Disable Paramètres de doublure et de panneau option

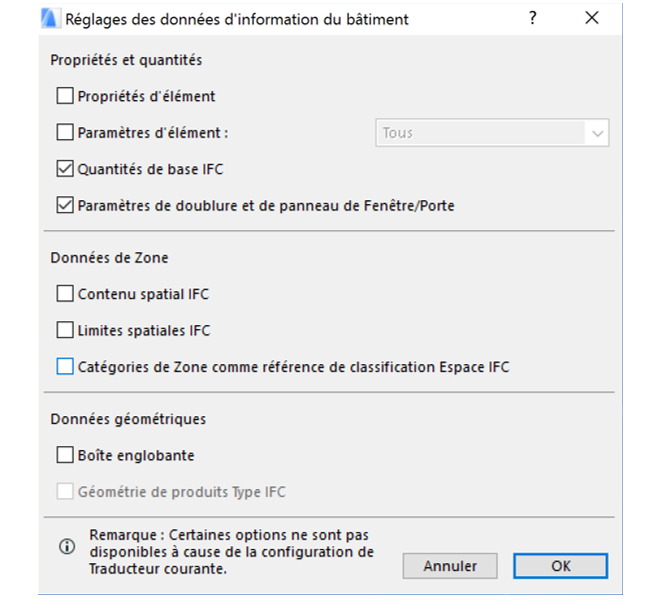click(65, 205)
